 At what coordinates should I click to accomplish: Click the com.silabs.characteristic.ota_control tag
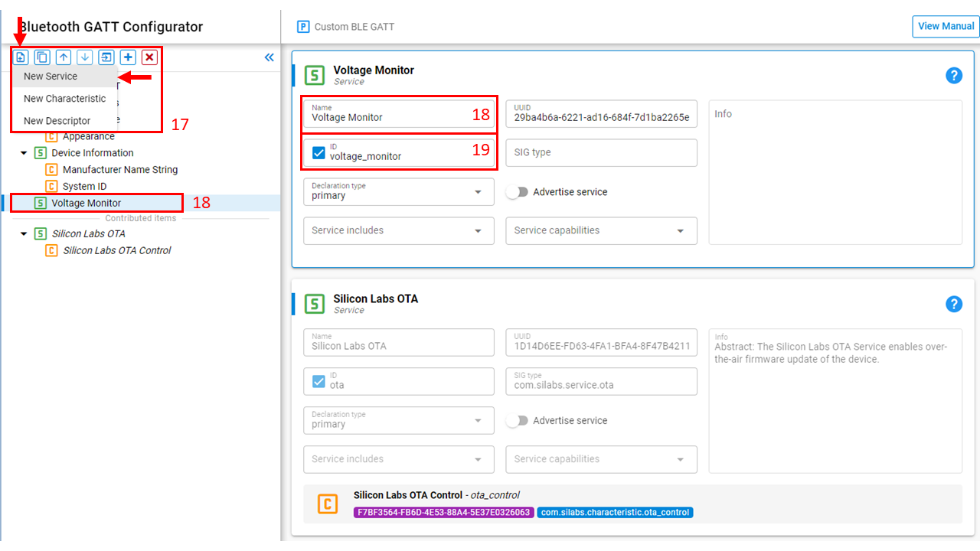tap(615, 513)
